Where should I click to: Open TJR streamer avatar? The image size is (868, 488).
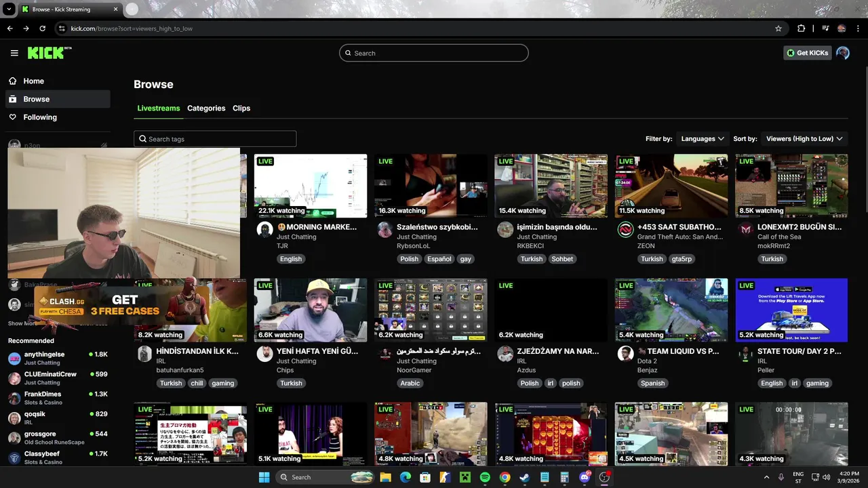264,229
